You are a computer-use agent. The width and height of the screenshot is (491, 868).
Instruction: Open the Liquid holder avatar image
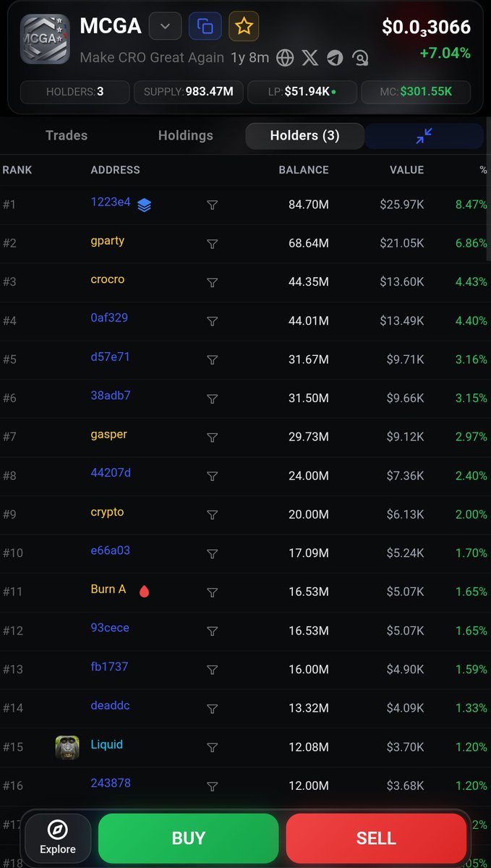[67, 747]
